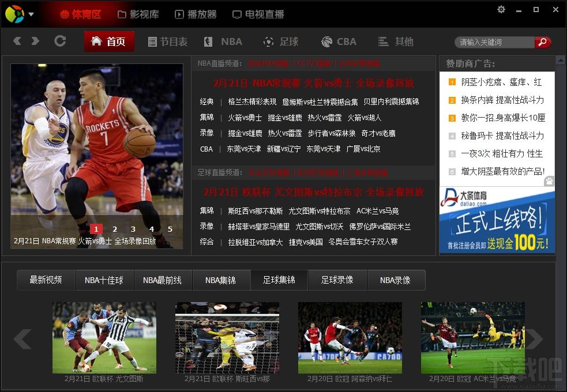Open 2月21日 欧联杯 尤文图斯 video thumbnail

click(104, 338)
